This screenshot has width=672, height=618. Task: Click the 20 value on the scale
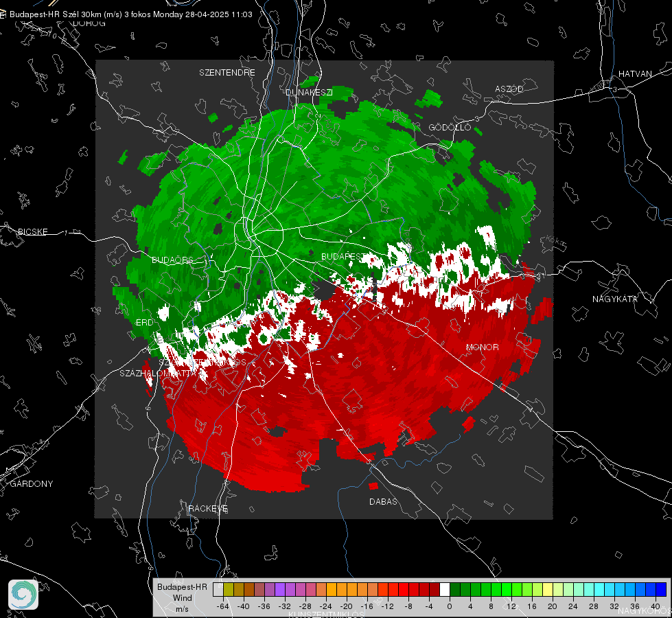pyautogui.click(x=553, y=606)
